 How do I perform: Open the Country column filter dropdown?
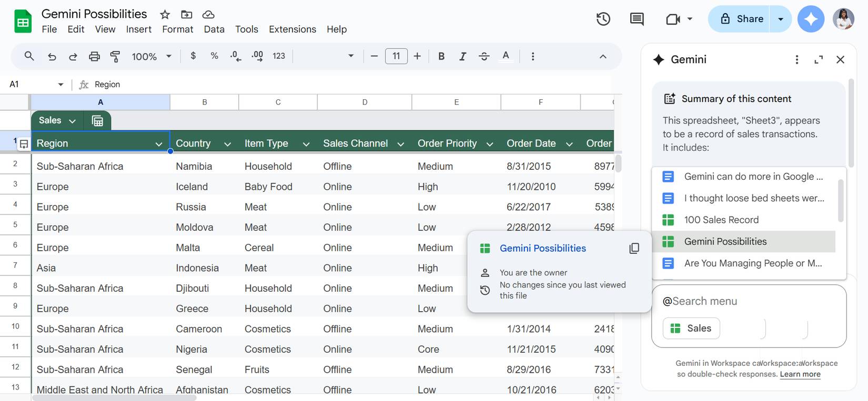pos(227,144)
